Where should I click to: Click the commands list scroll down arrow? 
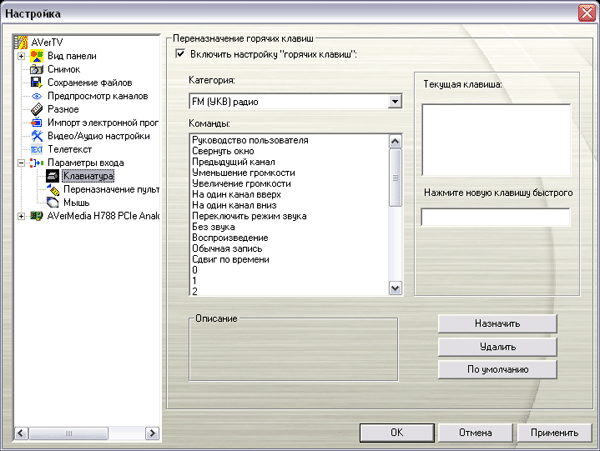point(395,288)
